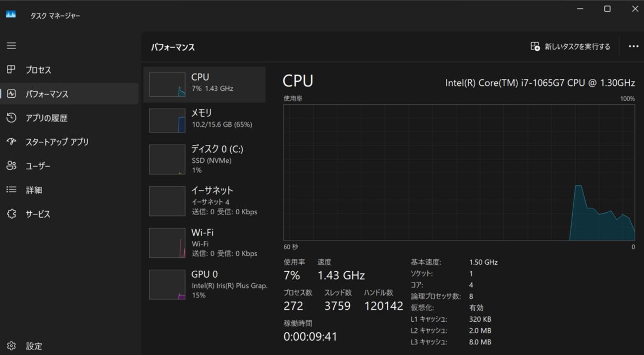This screenshot has height=355, width=644.
Task: Open the three-dots more options menu
Action: 633,46
